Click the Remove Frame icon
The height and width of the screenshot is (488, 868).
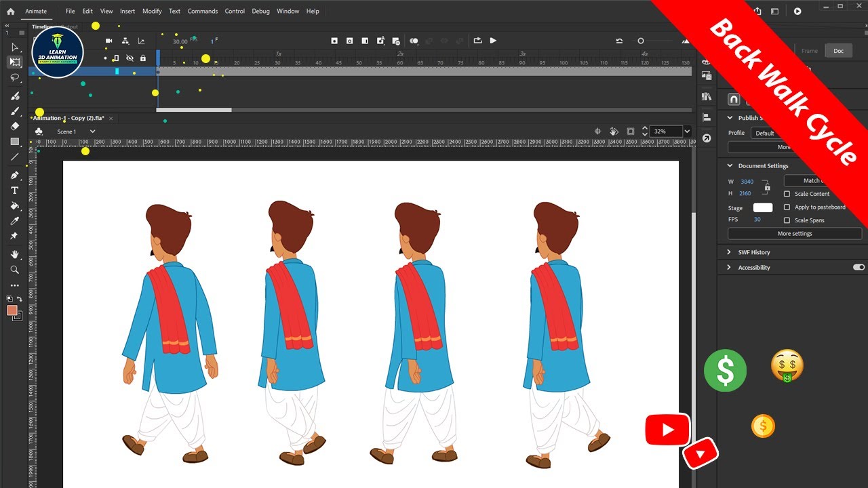click(396, 41)
